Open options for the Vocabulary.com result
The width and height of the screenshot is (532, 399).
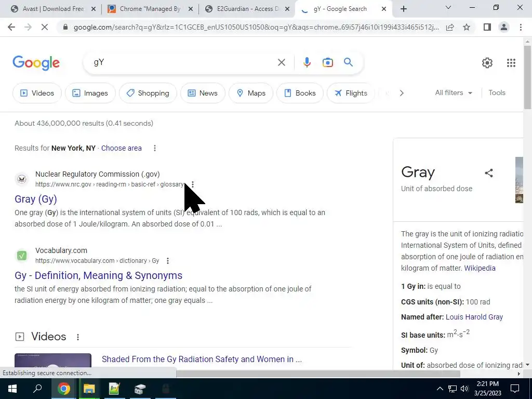(168, 261)
